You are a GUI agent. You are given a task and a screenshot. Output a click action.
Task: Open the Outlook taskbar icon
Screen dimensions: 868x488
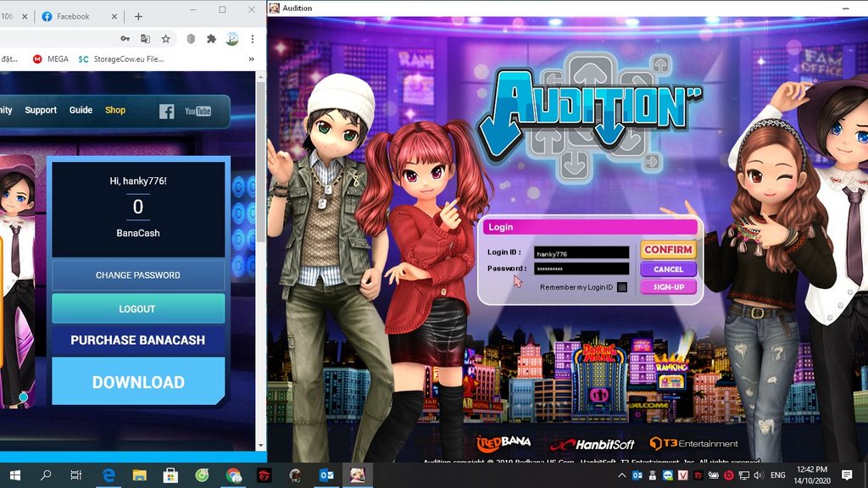326,474
